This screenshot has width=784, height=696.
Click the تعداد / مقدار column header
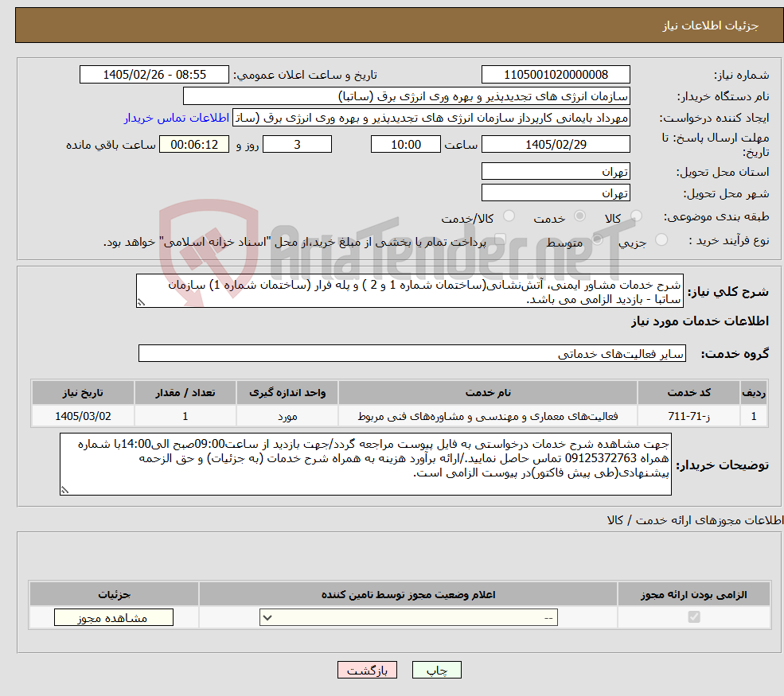(x=185, y=393)
